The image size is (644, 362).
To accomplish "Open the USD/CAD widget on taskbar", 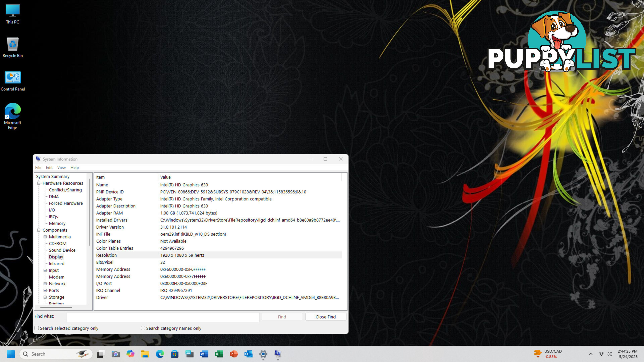I will coord(548,354).
